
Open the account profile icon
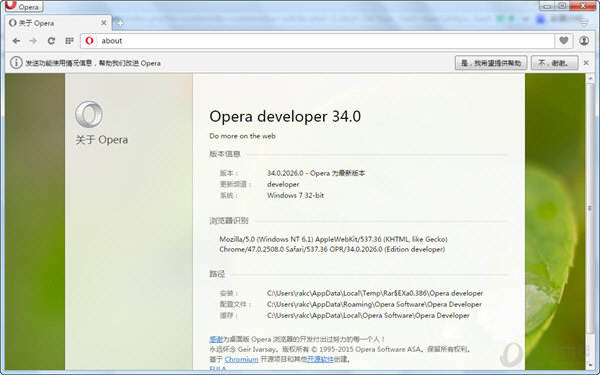pyautogui.click(x=584, y=41)
